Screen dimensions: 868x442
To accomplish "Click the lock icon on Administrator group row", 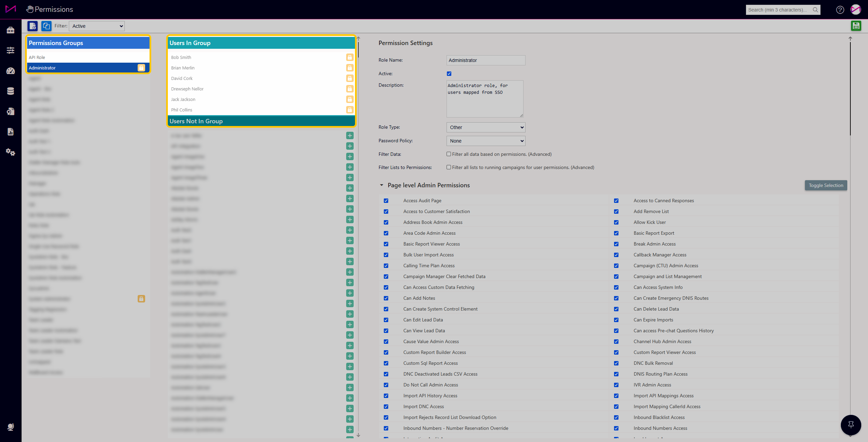I will [141, 68].
